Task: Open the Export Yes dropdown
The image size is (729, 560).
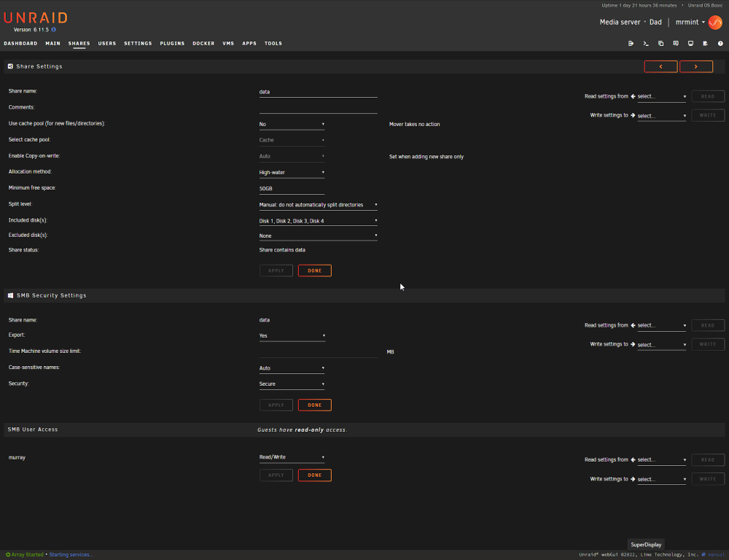Action: click(x=292, y=336)
